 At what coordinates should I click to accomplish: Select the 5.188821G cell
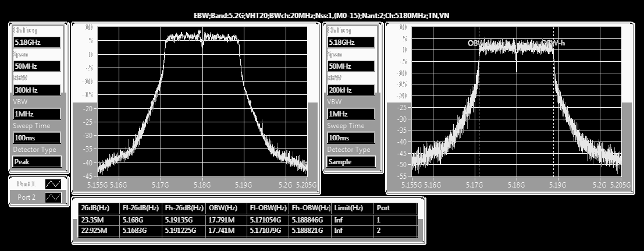pos(310,231)
